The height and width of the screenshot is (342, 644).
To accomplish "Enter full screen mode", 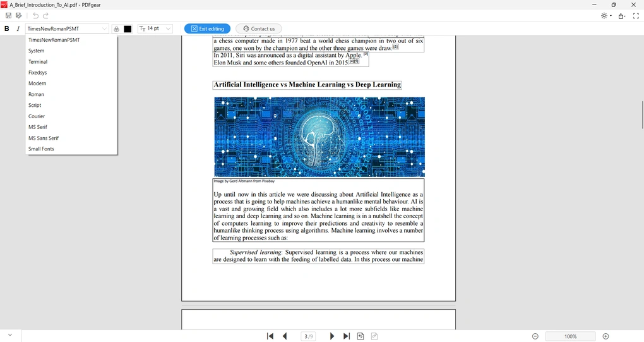I will click(x=636, y=16).
